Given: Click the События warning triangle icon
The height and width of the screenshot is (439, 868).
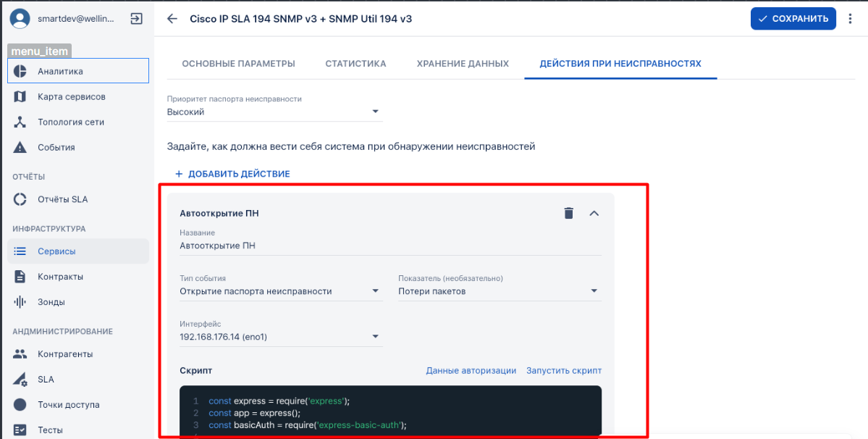Looking at the screenshot, I should tap(20, 147).
